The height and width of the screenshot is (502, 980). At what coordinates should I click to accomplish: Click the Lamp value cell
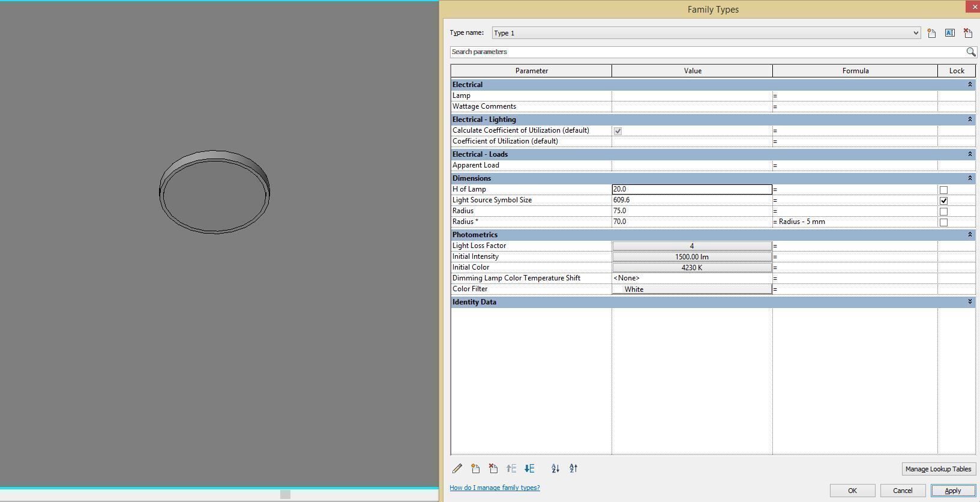click(692, 95)
